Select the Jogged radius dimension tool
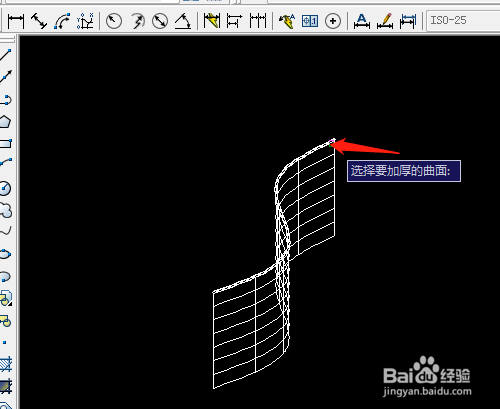 [137, 21]
